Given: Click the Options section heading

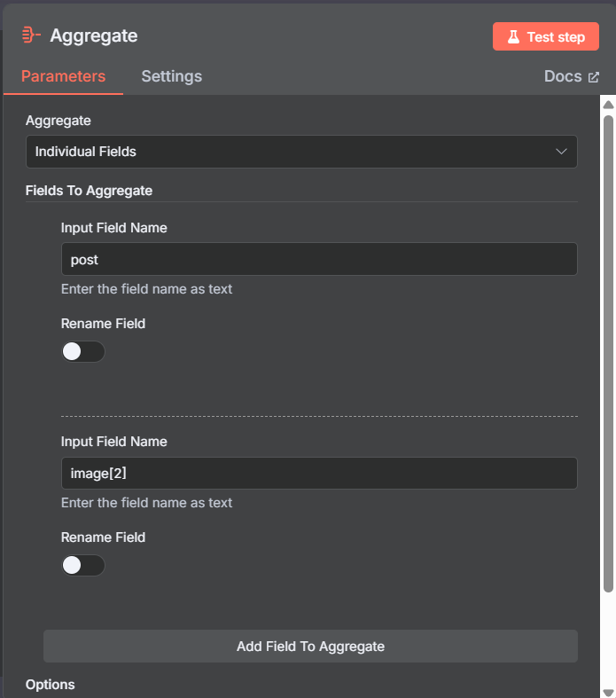Looking at the screenshot, I should click(x=51, y=684).
